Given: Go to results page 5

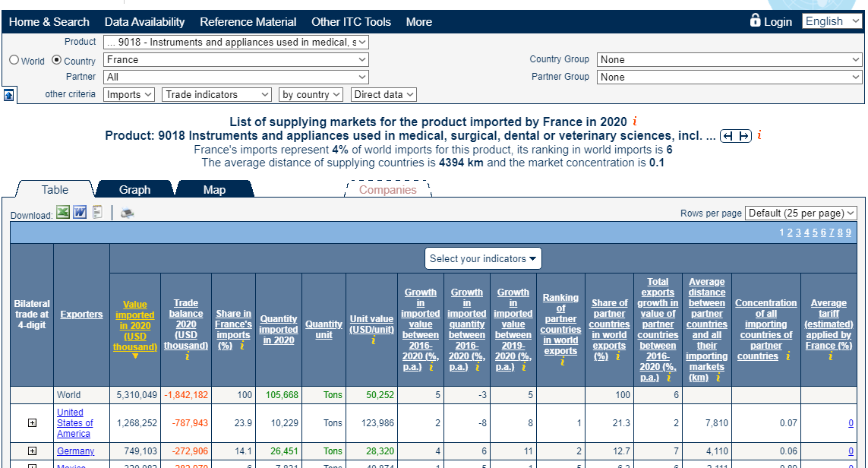Looking at the screenshot, I should [x=815, y=232].
